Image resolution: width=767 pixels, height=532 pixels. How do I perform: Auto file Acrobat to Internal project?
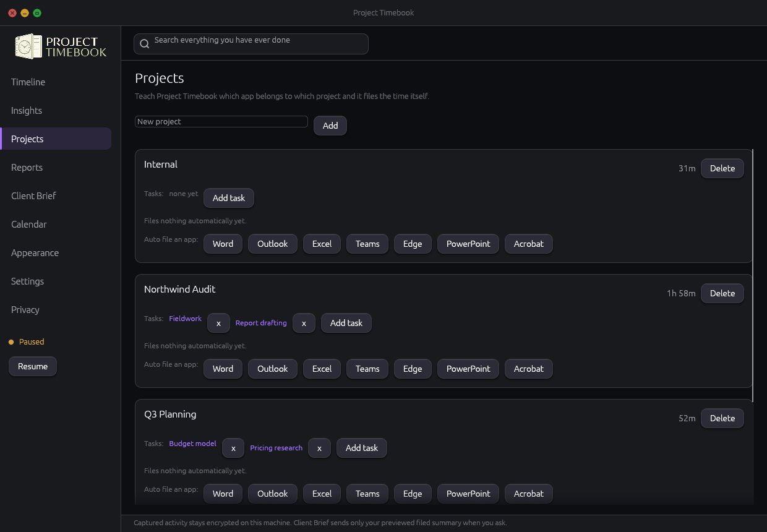click(529, 244)
